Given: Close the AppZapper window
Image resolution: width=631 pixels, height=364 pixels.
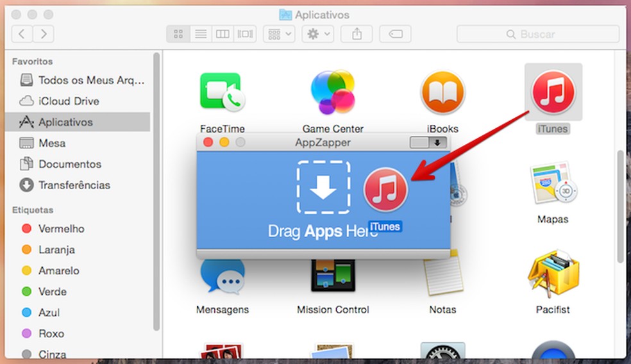Looking at the screenshot, I should [208, 142].
